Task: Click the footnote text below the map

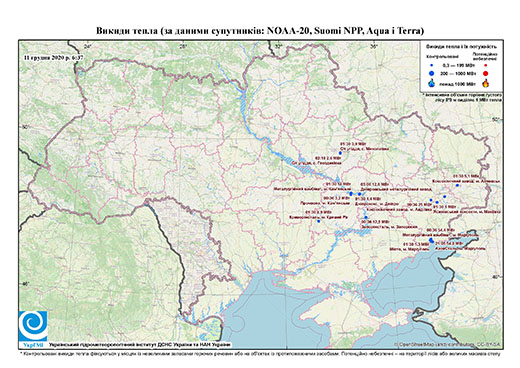Action: [x=260, y=353]
